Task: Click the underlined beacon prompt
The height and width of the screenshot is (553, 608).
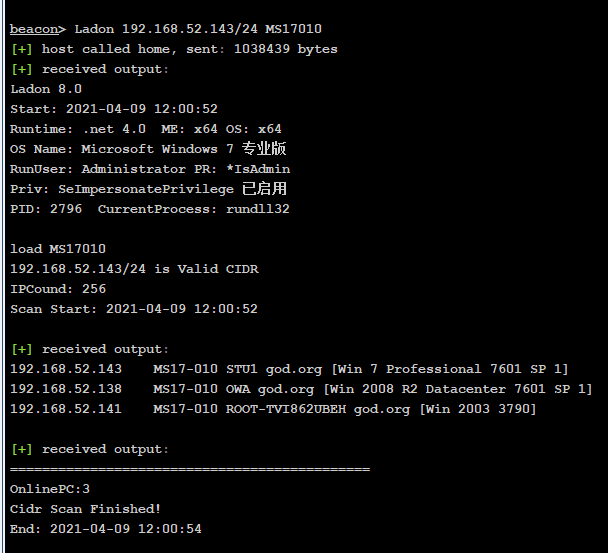Action: click(x=34, y=29)
